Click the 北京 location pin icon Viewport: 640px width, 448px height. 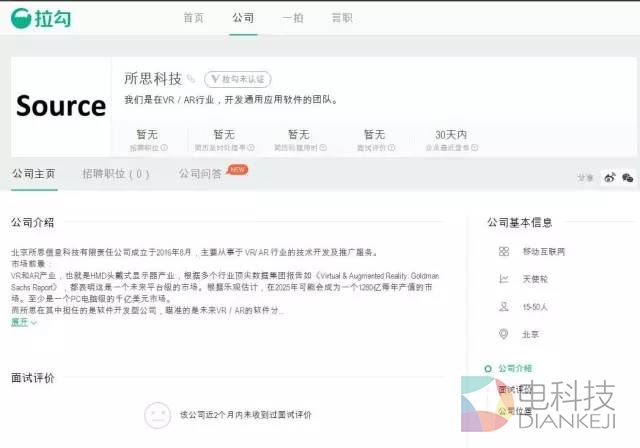pos(504,333)
